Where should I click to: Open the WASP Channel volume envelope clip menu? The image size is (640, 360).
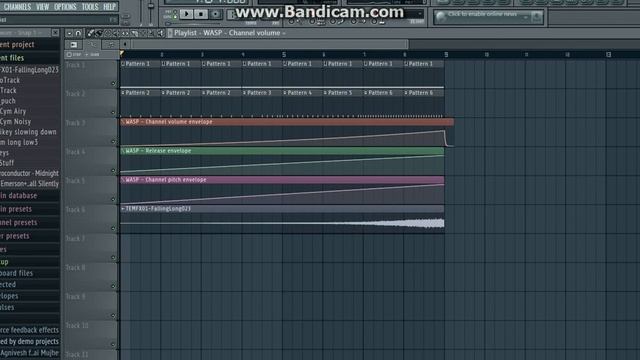123,122
